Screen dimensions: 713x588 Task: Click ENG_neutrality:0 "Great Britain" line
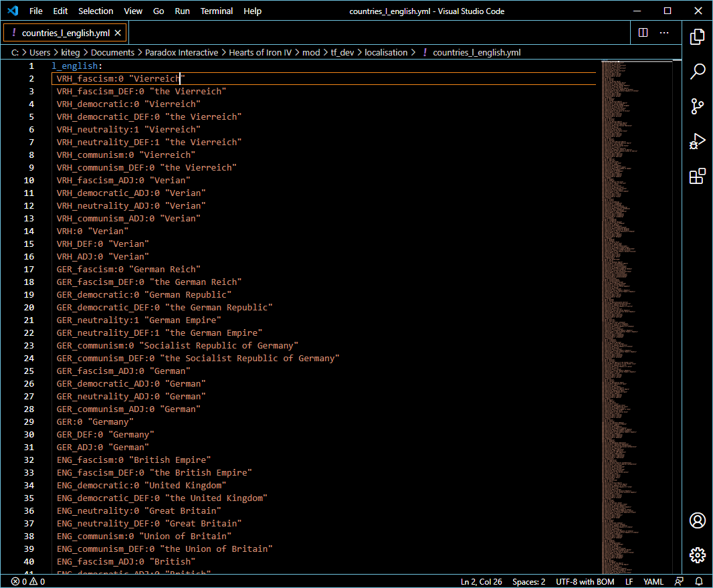(x=138, y=510)
